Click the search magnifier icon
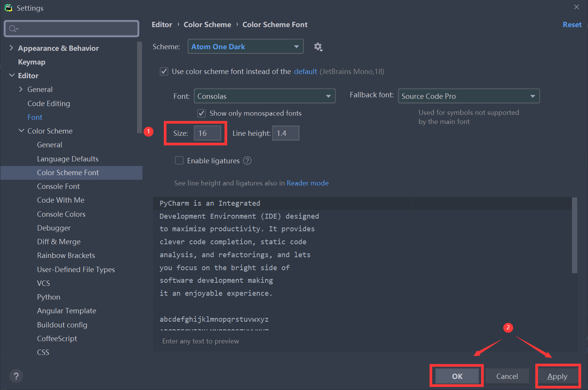This screenshot has width=588, height=390. [13, 29]
